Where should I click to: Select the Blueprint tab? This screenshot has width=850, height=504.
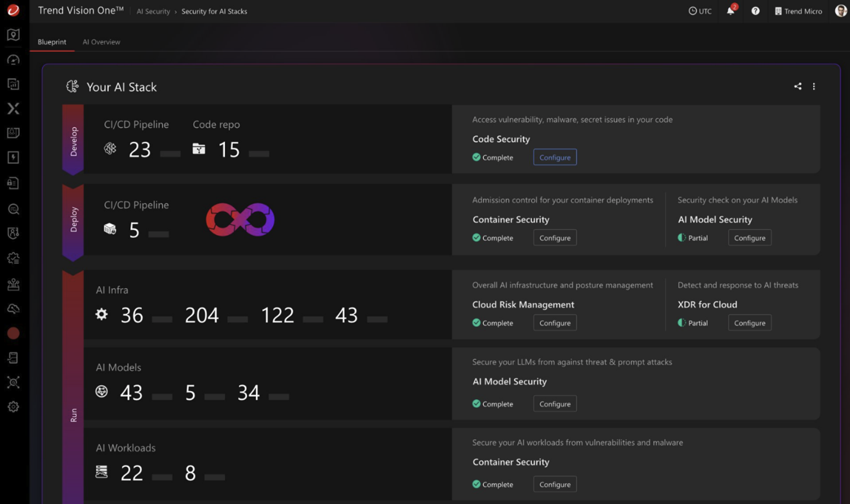coord(52,42)
